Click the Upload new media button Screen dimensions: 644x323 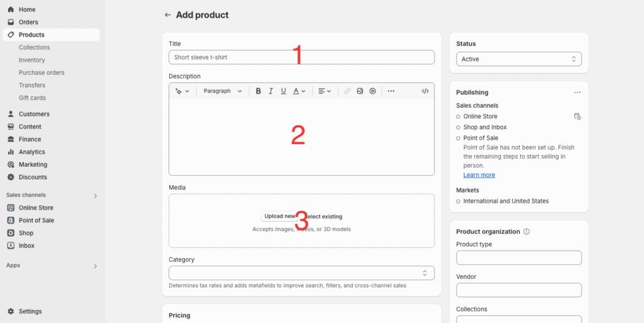[x=279, y=216]
